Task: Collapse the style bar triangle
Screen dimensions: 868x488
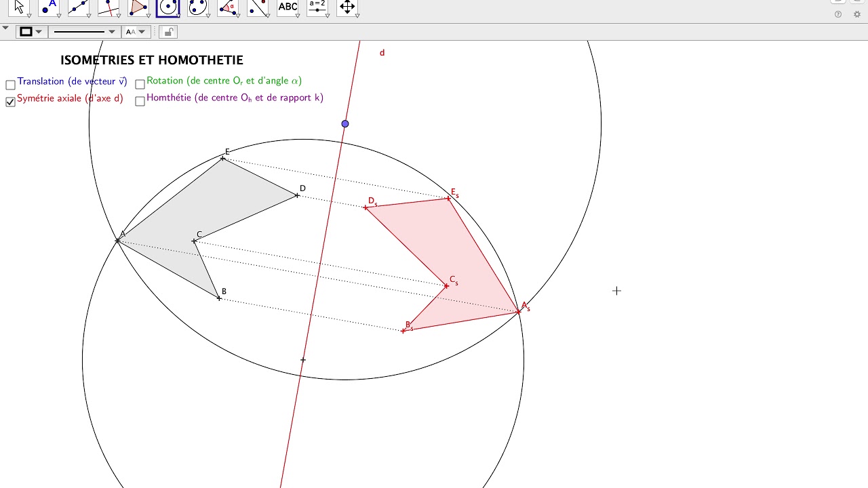Action: (5, 28)
